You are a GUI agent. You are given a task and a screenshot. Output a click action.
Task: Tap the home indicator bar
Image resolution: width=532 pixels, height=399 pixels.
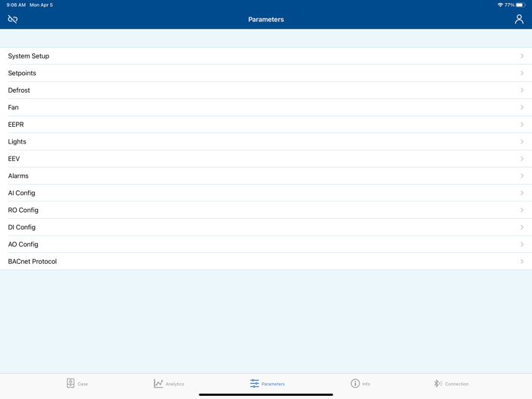click(x=266, y=394)
